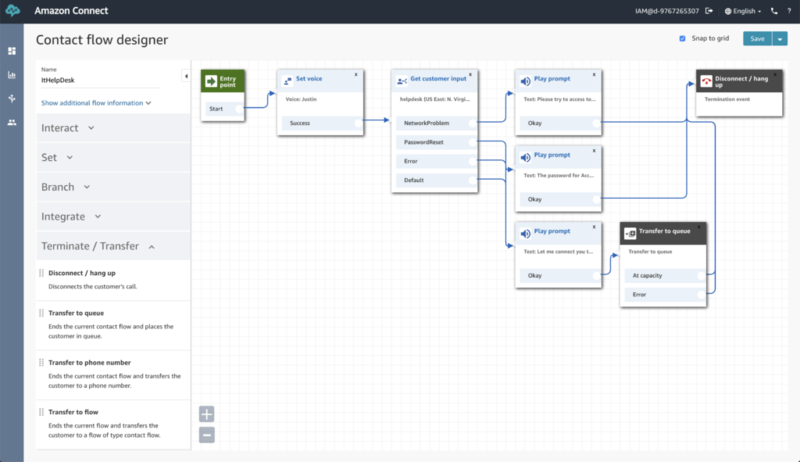
Task: Open the English language dropdown
Action: (743, 11)
